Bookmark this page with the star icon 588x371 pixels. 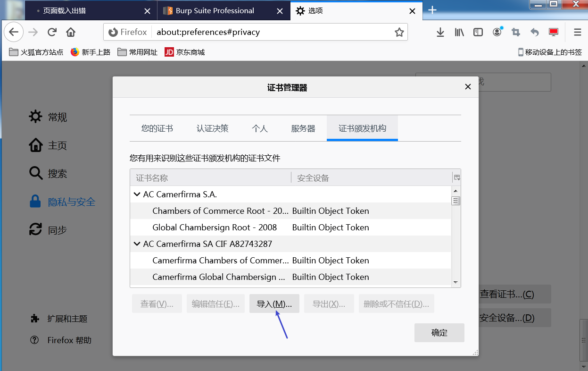(x=399, y=32)
